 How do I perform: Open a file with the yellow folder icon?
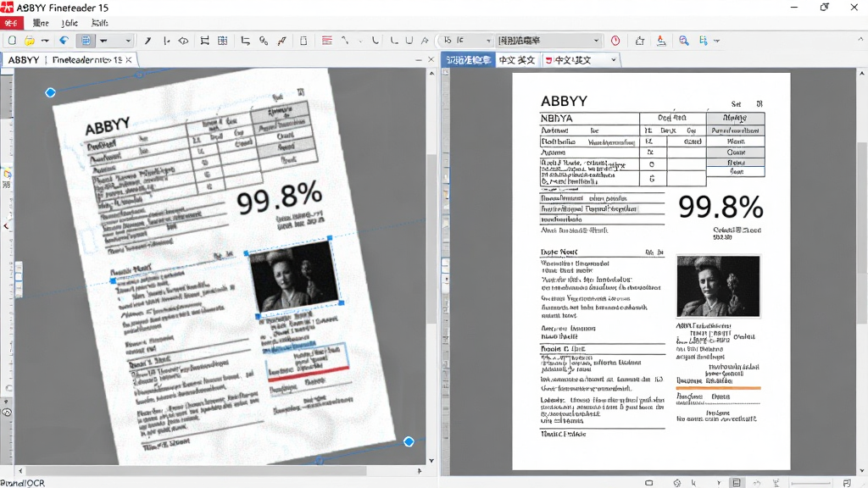(x=30, y=41)
